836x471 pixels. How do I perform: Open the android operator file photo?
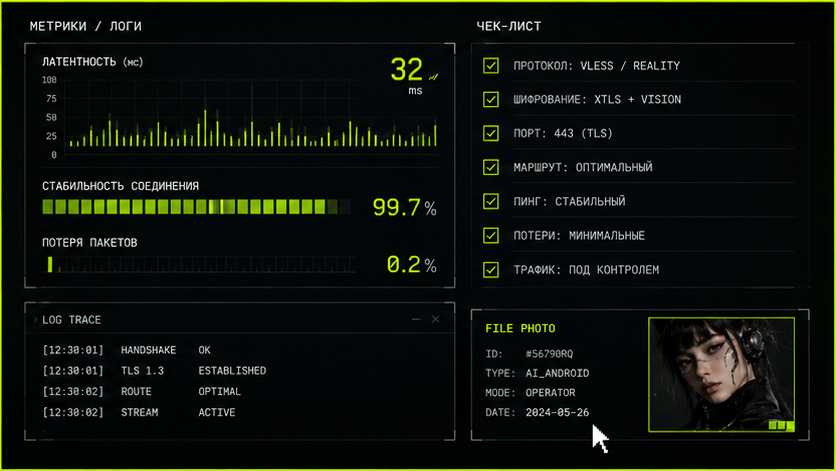coord(721,374)
